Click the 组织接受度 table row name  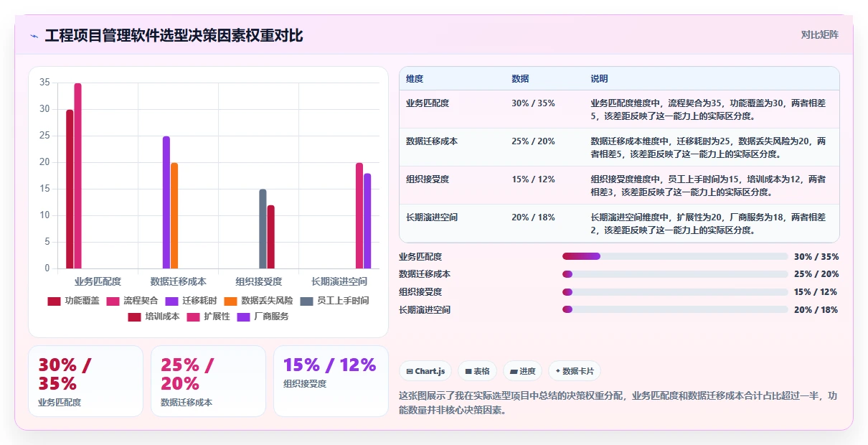[428, 179]
